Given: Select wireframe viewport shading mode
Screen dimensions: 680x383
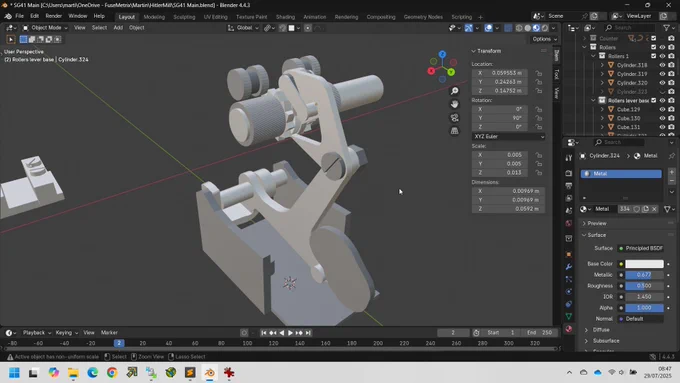Looking at the screenshot, I should click(x=519, y=28).
